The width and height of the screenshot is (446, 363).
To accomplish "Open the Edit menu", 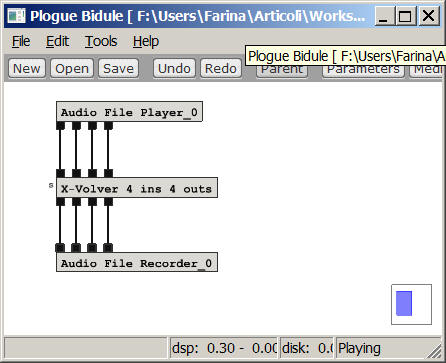I will coord(57,41).
